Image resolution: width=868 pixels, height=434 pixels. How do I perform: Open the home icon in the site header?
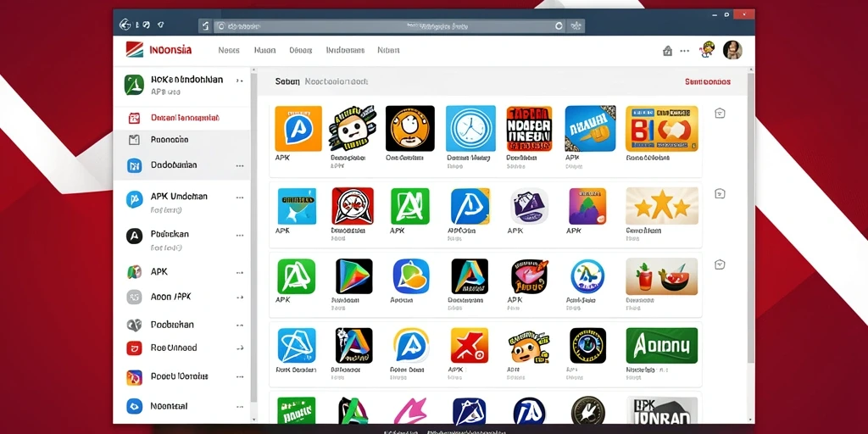tap(668, 51)
